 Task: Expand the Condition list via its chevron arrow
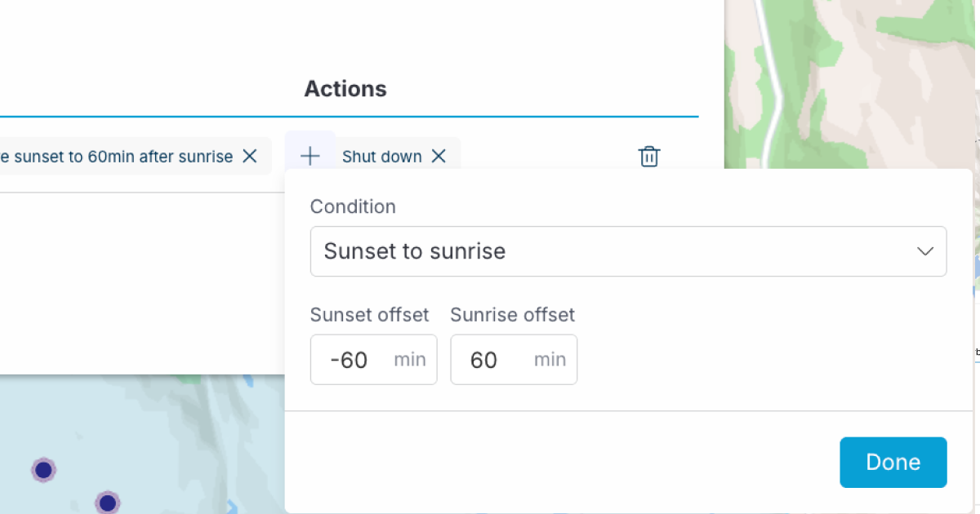[925, 251]
